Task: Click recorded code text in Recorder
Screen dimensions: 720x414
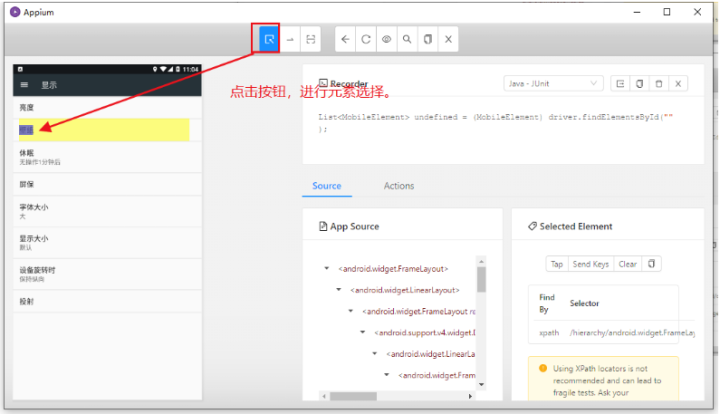Action: pos(495,123)
